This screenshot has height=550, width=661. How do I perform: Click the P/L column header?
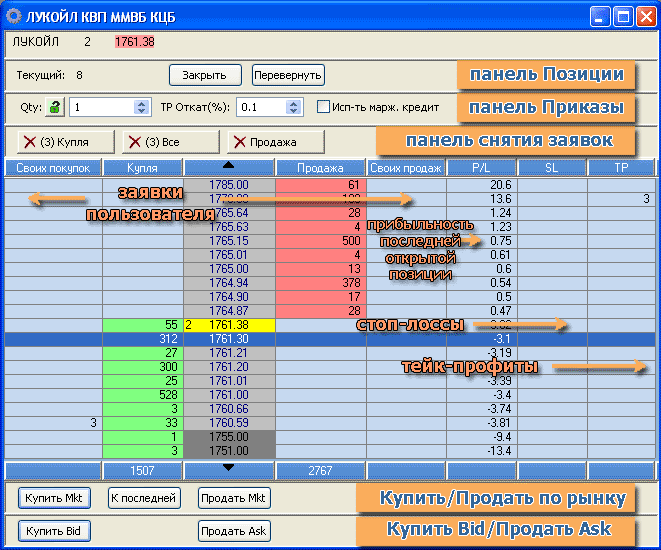click(x=481, y=168)
